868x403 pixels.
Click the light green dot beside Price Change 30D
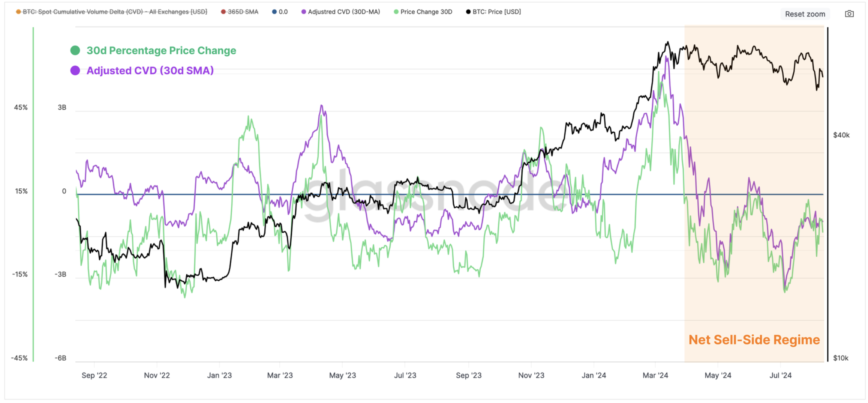pos(396,12)
